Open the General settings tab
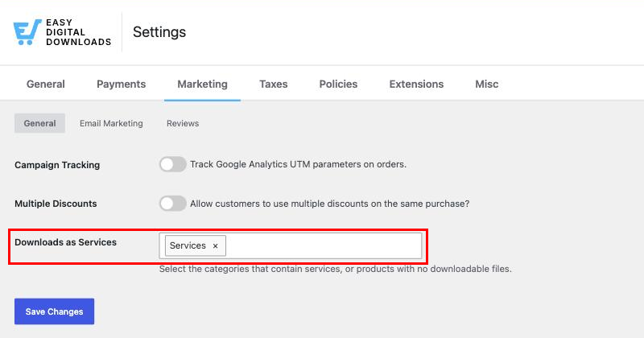 46,84
